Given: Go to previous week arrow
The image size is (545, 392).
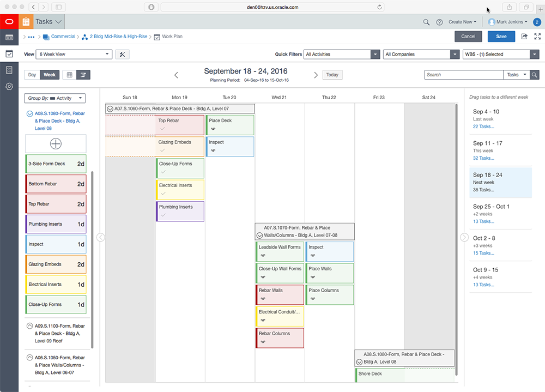Looking at the screenshot, I should 176,75.
